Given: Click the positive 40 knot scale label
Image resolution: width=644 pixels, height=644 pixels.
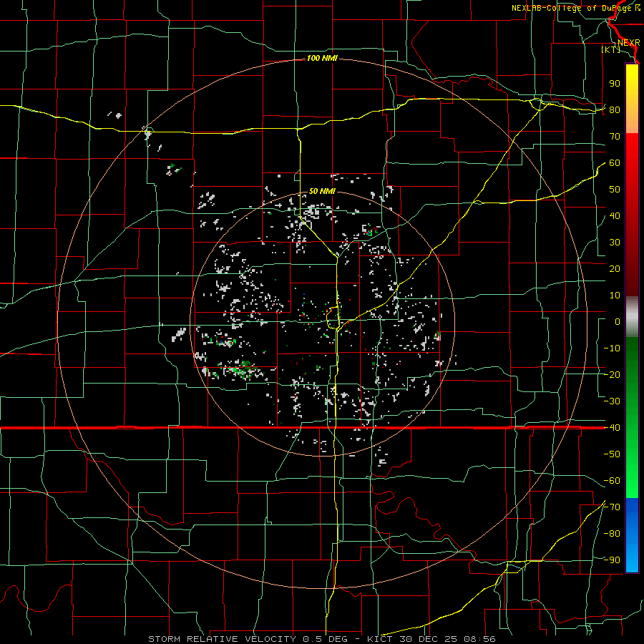Looking at the screenshot, I should tap(615, 216).
